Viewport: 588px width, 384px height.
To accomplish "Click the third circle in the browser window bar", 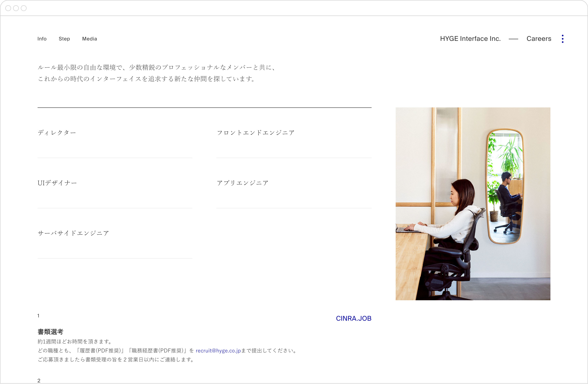I will click(x=23, y=8).
